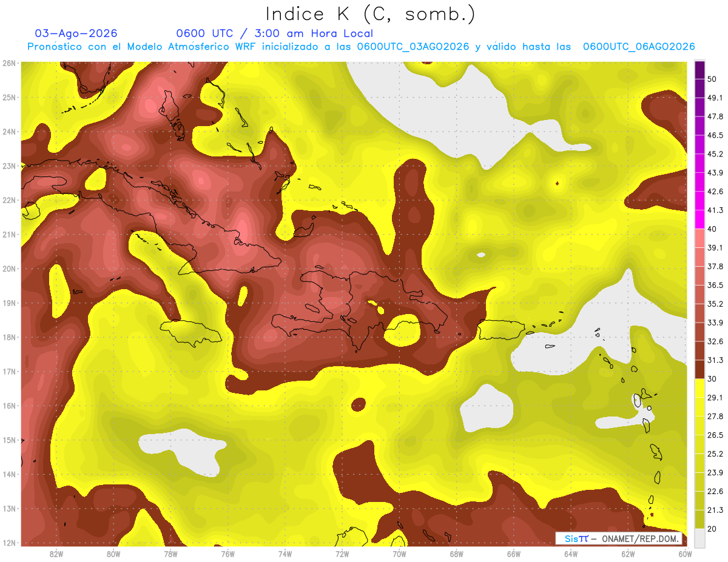Click the legend value '26.5'

pyautogui.click(x=715, y=435)
